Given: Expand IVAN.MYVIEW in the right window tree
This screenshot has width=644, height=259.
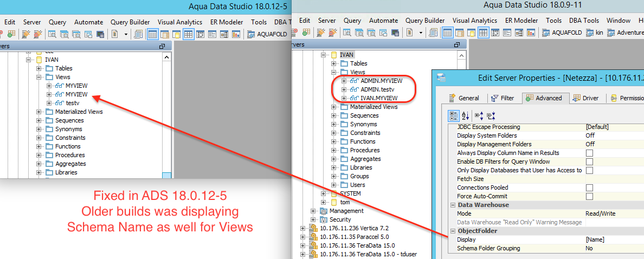Looking at the screenshot, I should tap(344, 98).
